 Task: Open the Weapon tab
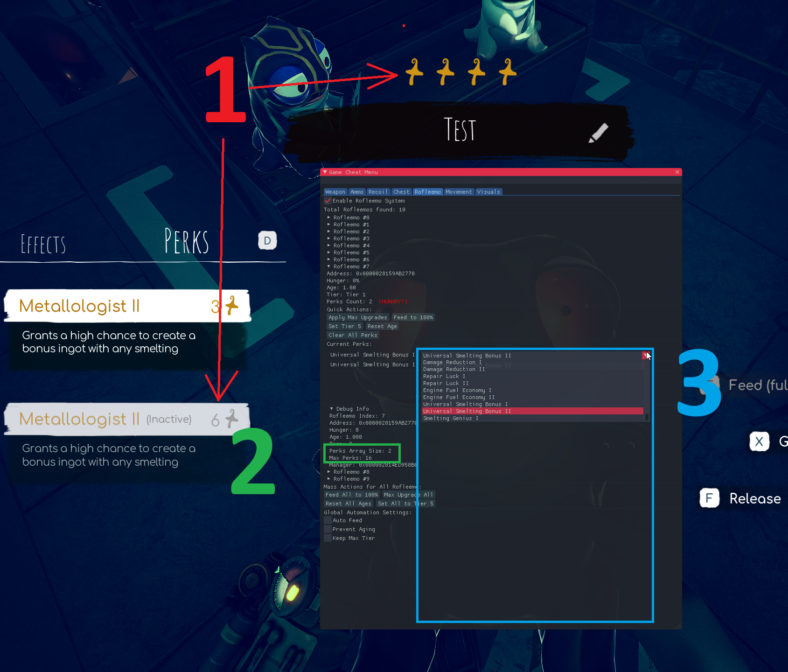point(335,192)
